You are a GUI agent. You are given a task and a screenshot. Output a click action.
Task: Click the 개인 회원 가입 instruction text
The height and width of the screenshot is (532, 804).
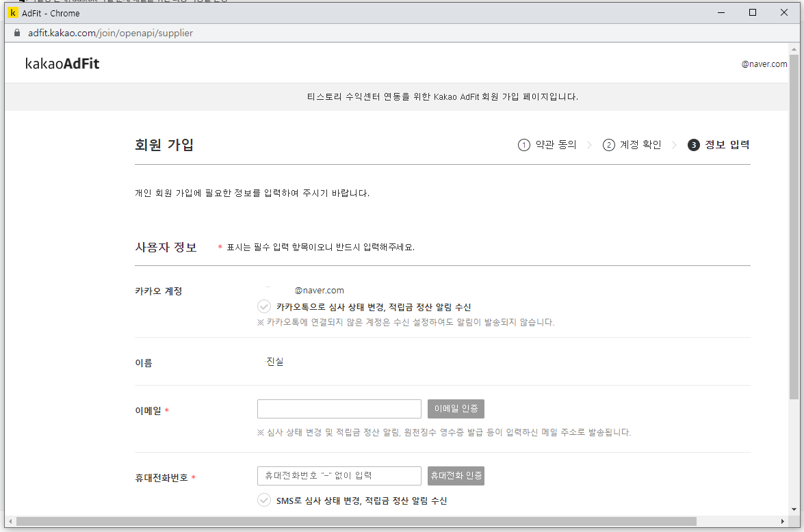(252, 194)
